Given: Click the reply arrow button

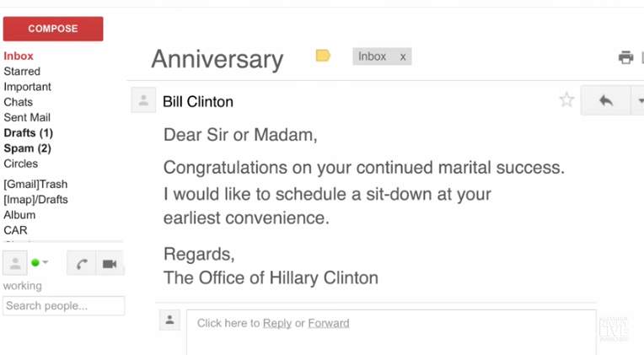Looking at the screenshot, I should (x=605, y=100).
